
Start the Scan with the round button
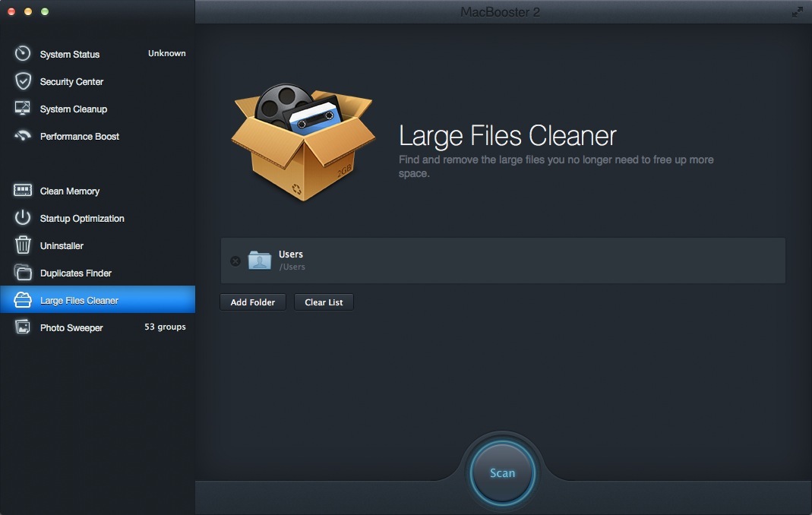(502, 472)
